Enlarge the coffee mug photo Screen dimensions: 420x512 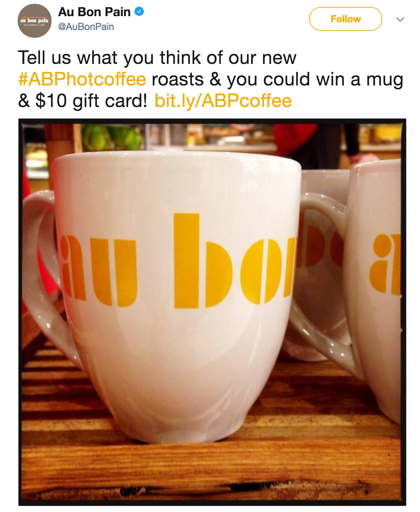pos(212,312)
